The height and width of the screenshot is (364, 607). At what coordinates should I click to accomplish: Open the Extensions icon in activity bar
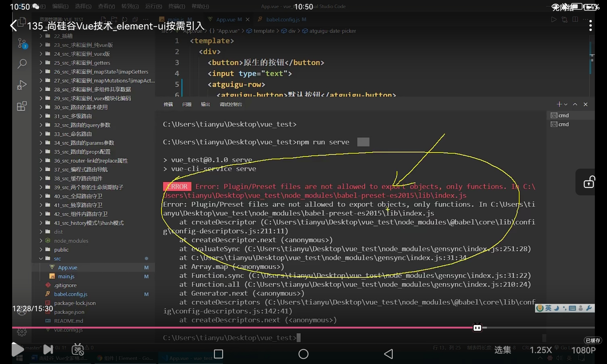tap(22, 106)
